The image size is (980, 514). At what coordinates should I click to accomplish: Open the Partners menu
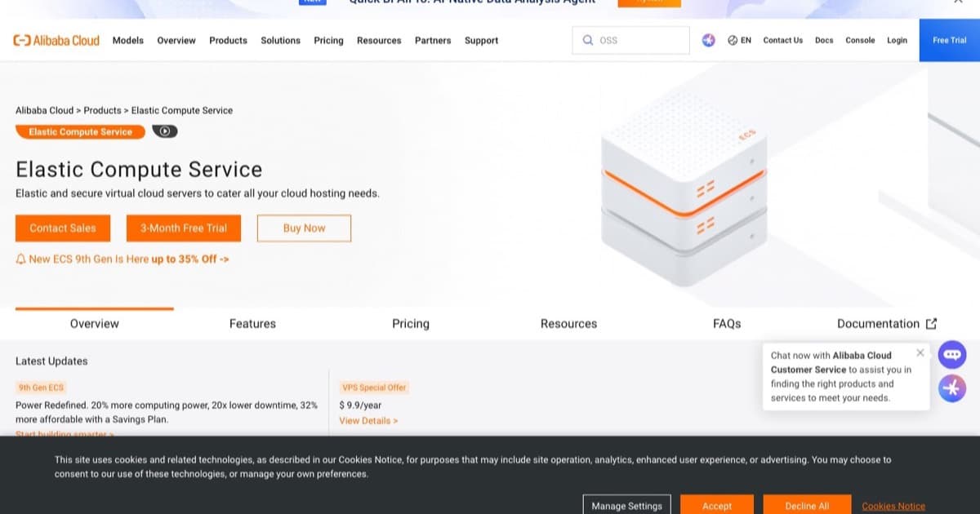pyautogui.click(x=433, y=40)
